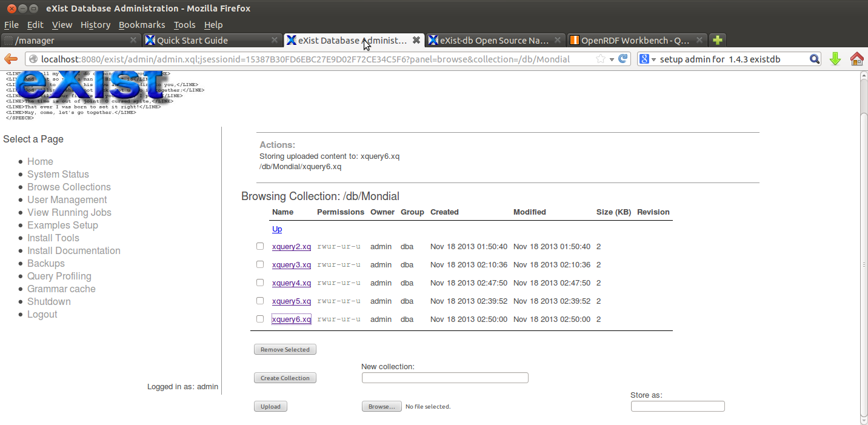Click the Create Collection button
The image size is (868, 425).
click(x=285, y=378)
